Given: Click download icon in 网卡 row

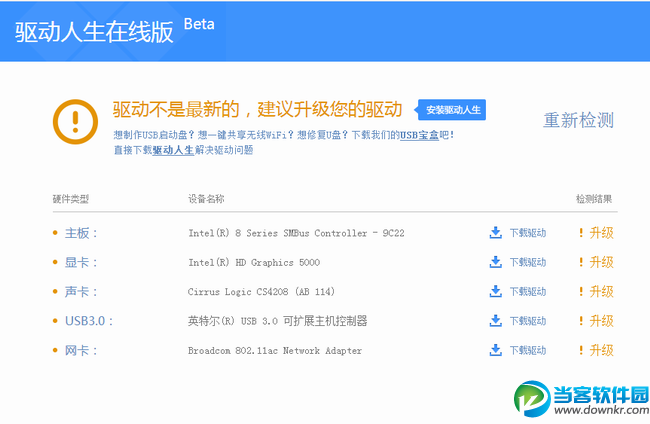Looking at the screenshot, I should coord(495,350).
